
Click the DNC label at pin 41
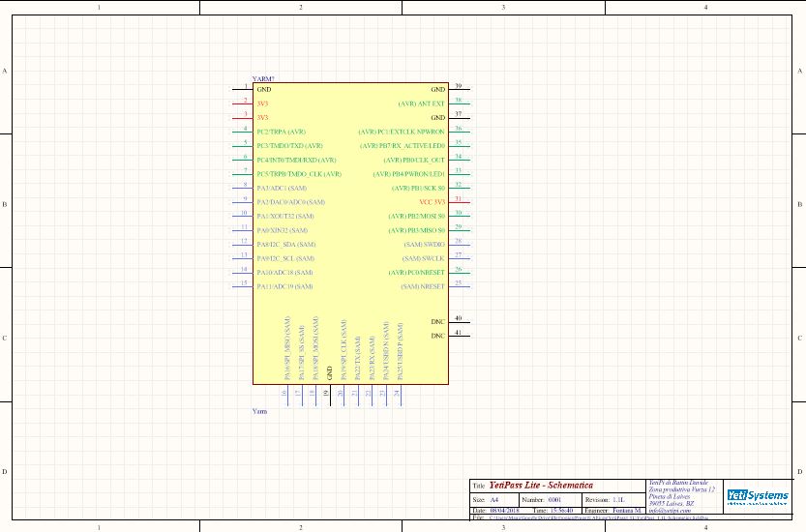click(438, 337)
